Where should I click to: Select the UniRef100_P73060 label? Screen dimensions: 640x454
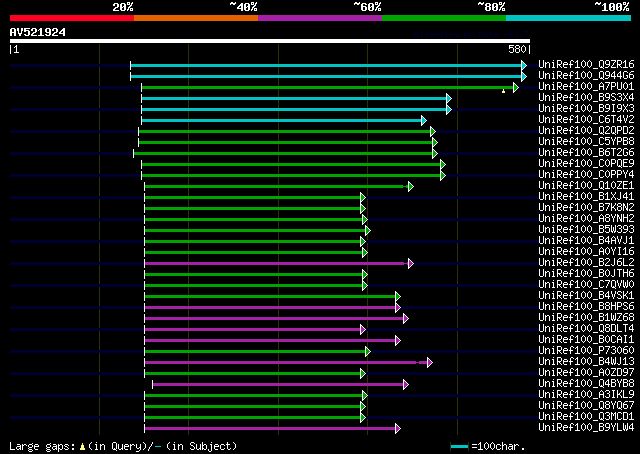click(x=586, y=351)
